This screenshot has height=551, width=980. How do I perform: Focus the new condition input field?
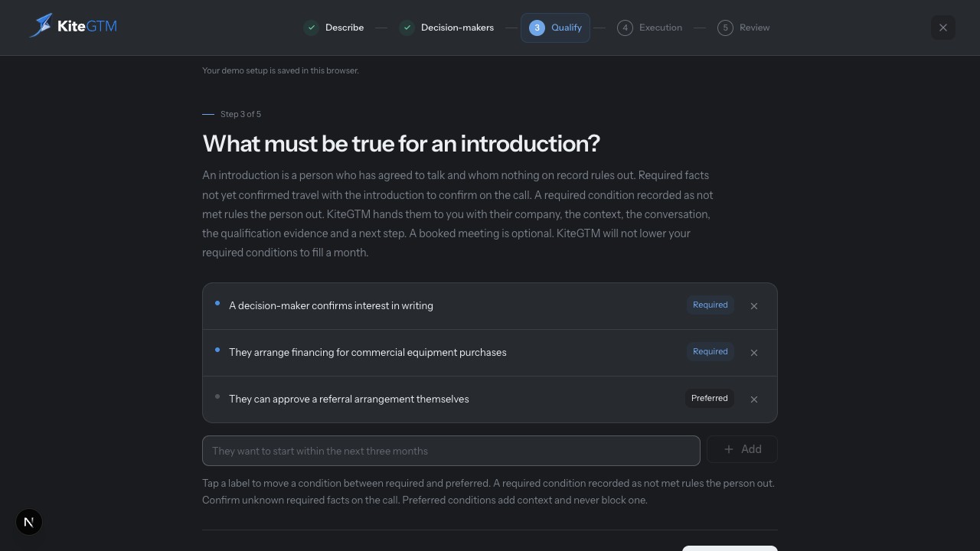(x=451, y=451)
